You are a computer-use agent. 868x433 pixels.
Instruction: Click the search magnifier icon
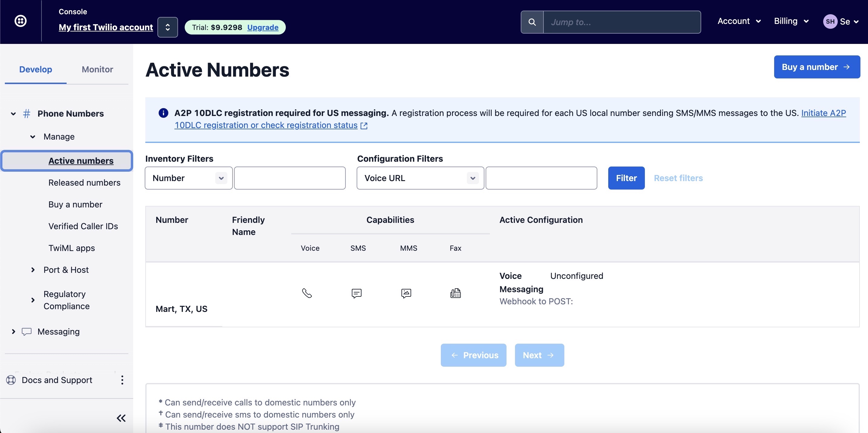532,22
